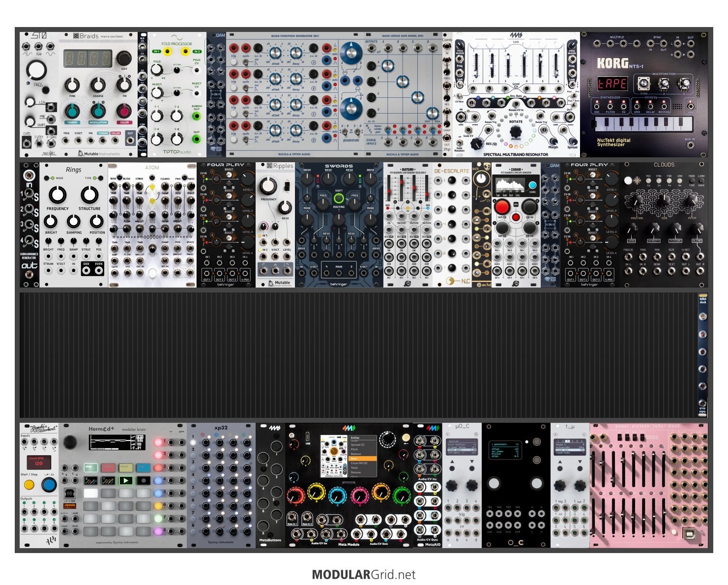Screen dimensions: 728x585
Task: Click the Hermod+ step pad
Action: click(x=89, y=467)
